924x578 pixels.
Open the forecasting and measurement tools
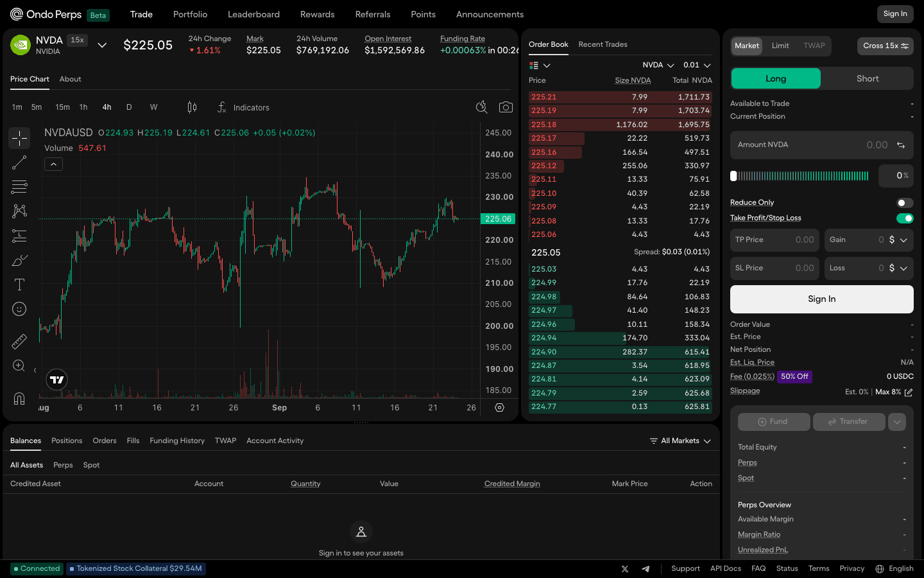(19, 236)
